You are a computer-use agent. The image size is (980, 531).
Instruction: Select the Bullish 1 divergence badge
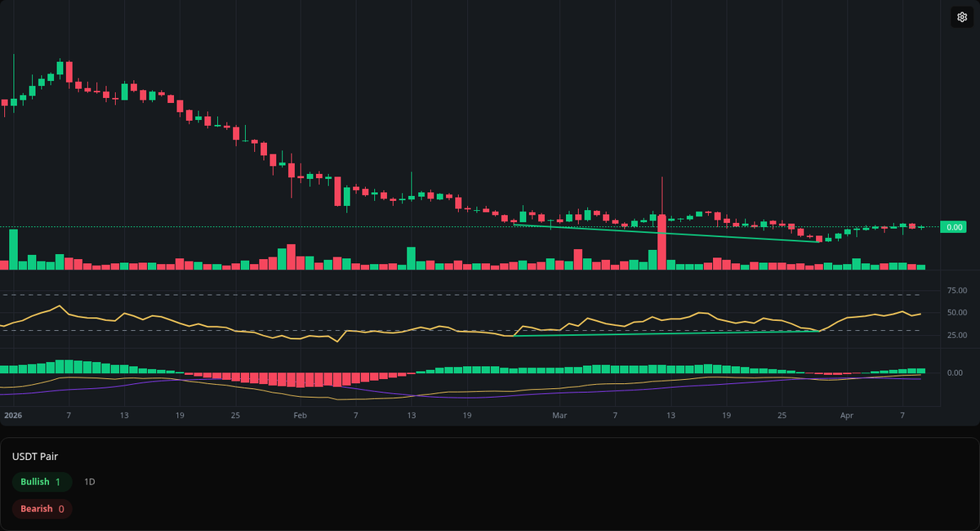point(42,482)
